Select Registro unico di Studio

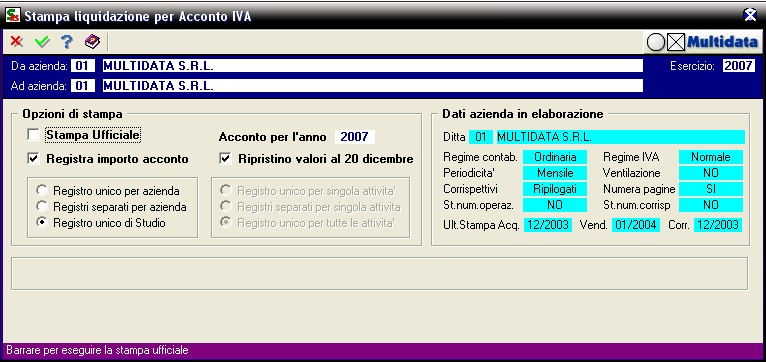coord(43,223)
